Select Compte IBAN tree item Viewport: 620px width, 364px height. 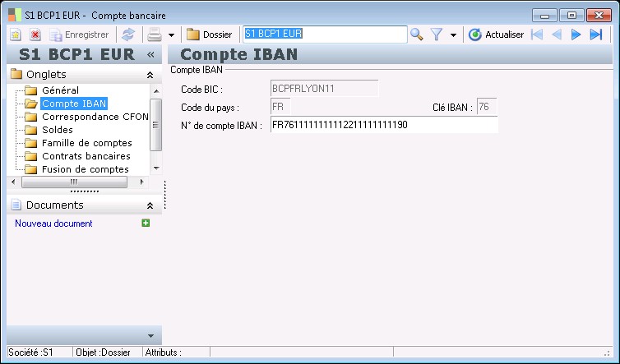click(74, 104)
